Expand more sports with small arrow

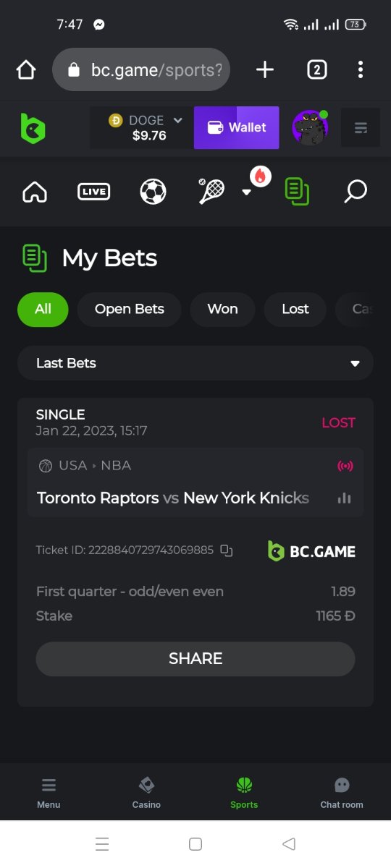pyautogui.click(x=246, y=192)
